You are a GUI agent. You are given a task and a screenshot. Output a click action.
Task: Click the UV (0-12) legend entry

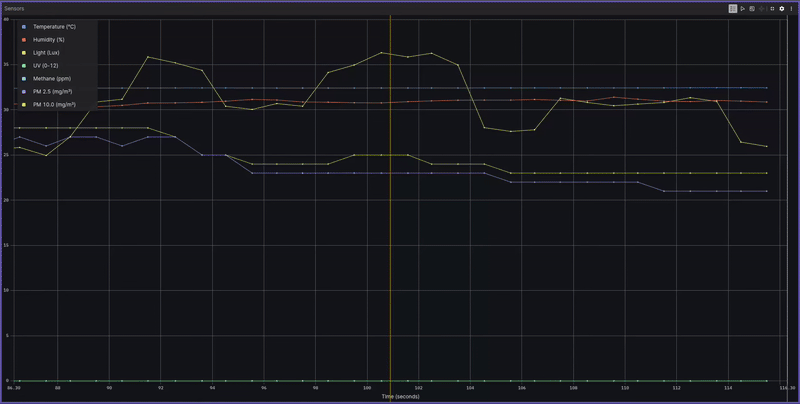[x=45, y=65]
